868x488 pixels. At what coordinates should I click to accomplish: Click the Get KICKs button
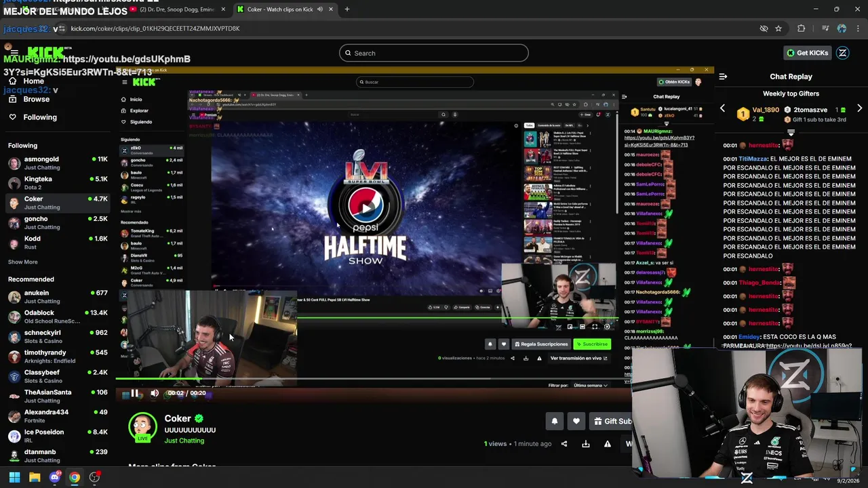click(x=807, y=53)
